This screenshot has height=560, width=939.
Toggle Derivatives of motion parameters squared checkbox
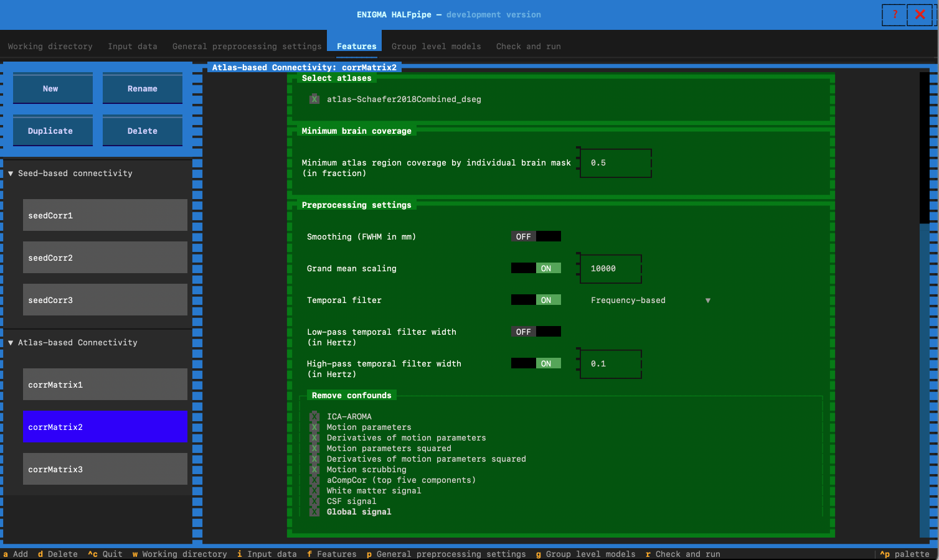pyautogui.click(x=314, y=459)
